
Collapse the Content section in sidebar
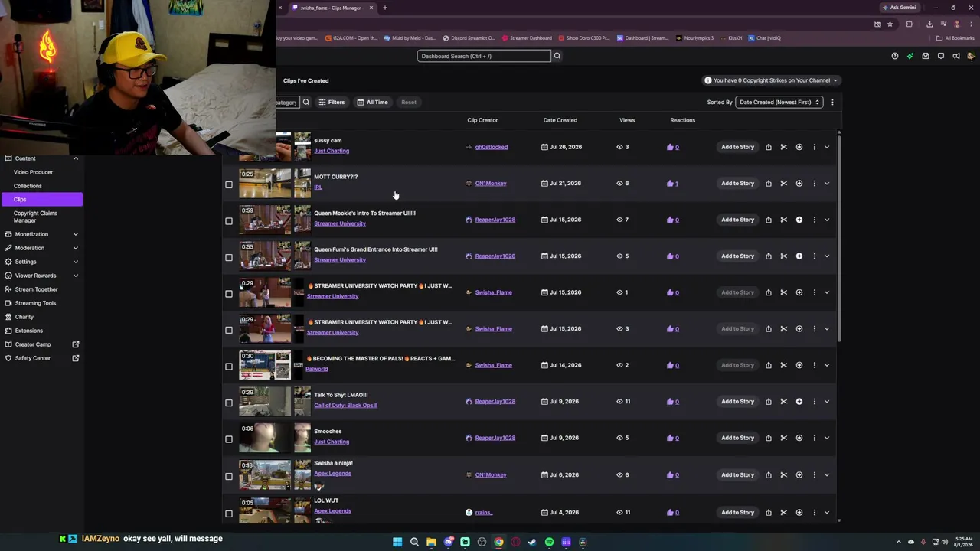[x=75, y=158]
